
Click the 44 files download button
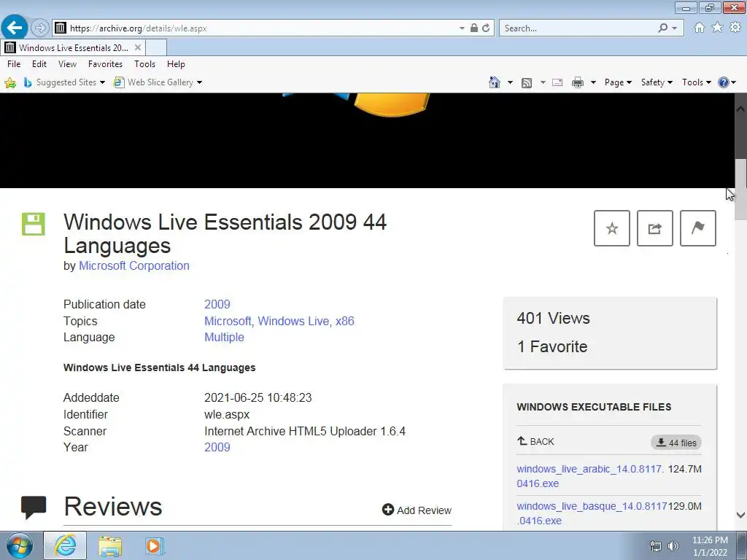pyautogui.click(x=676, y=443)
